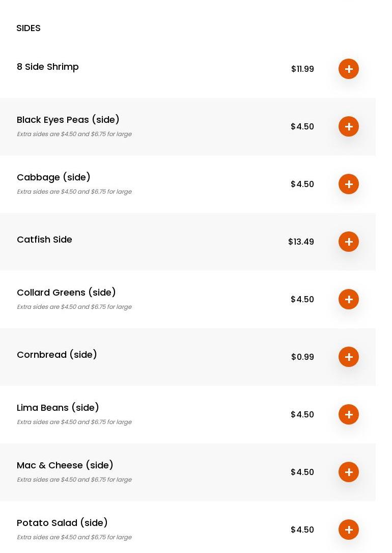Add Cabbage side to order
392x553 pixels.
click(349, 184)
